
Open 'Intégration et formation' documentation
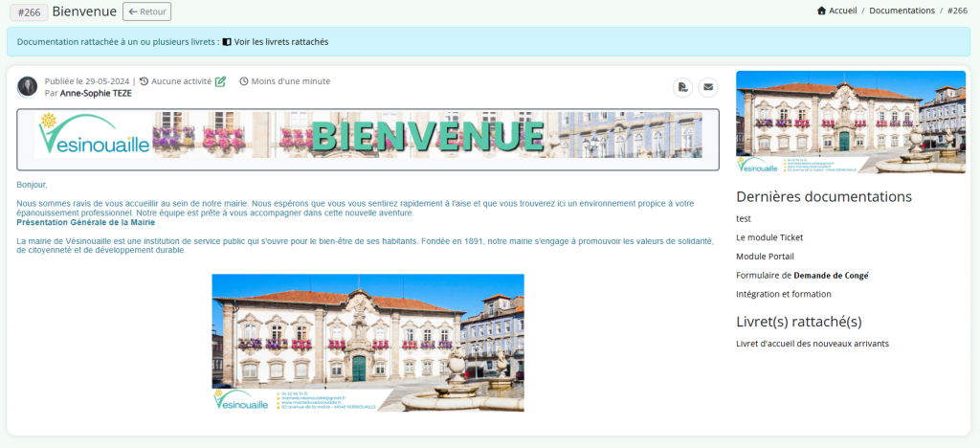(x=784, y=294)
